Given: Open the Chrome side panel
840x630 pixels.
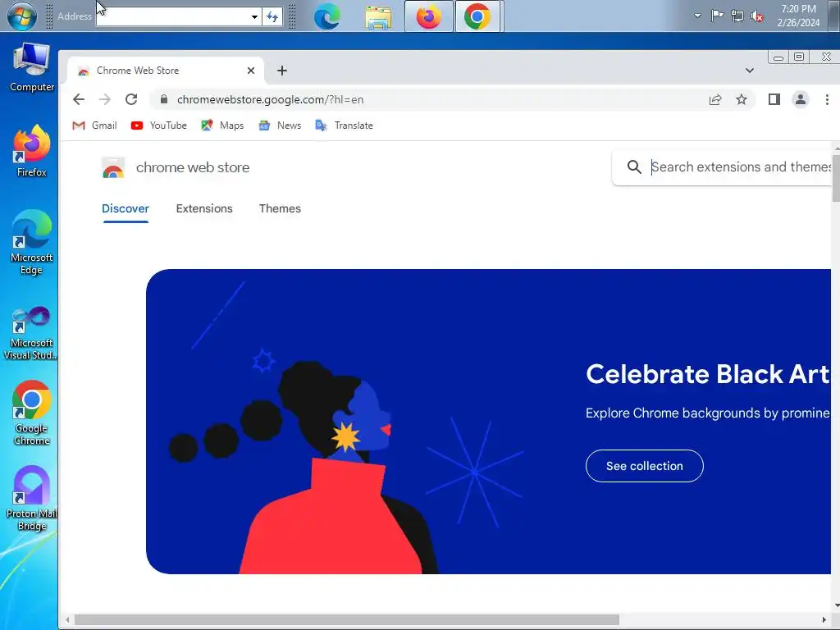Looking at the screenshot, I should click(774, 99).
